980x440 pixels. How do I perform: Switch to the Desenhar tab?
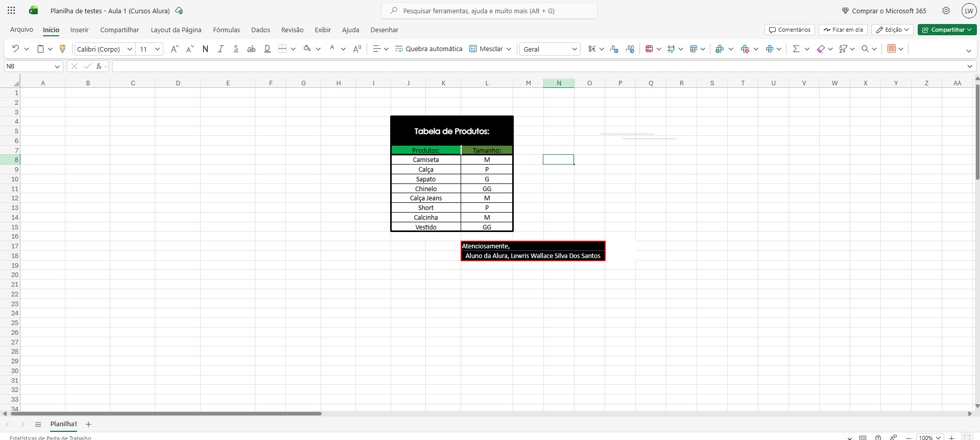tap(384, 30)
